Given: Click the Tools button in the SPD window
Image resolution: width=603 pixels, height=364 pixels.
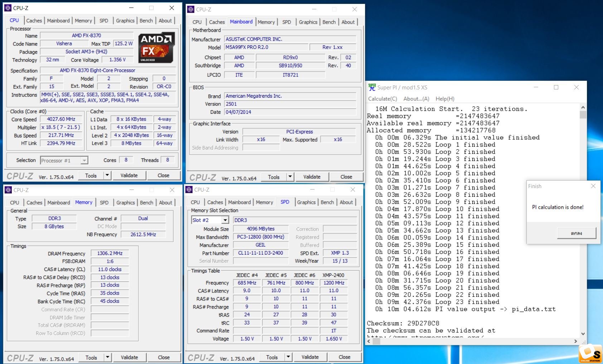Looking at the screenshot, I should [x=272, y=357].
